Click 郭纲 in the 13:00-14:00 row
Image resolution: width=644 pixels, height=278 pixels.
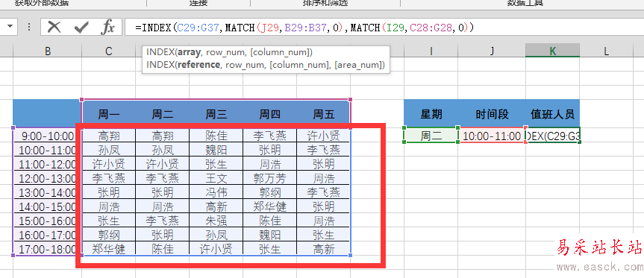[x=270, y=192]
